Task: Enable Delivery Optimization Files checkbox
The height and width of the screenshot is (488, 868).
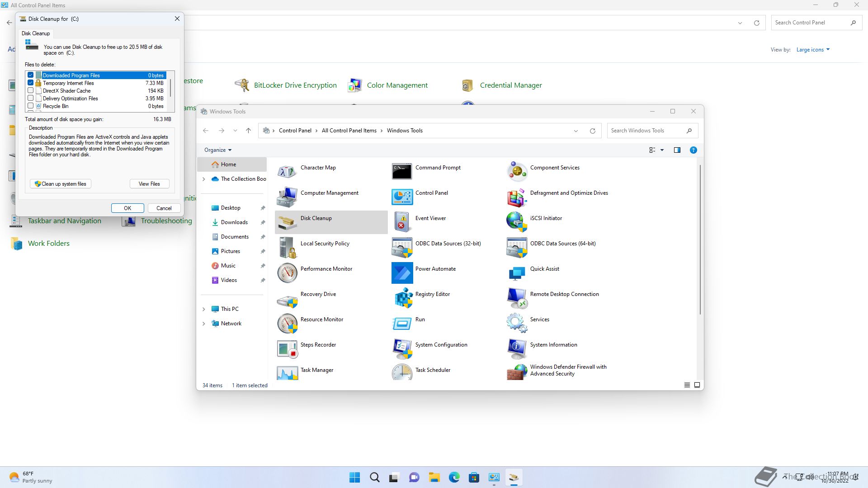Action: tap(31, 99)
